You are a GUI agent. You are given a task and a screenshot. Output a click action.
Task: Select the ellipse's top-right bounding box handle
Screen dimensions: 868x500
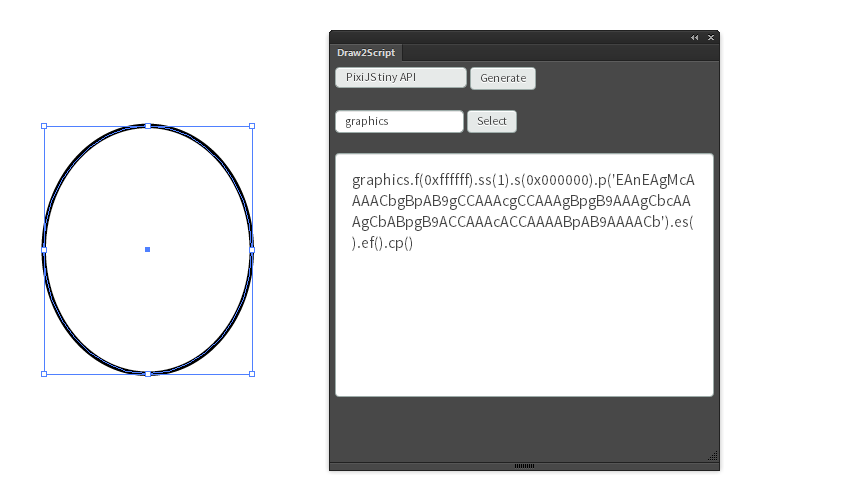[x=252, y=126]
